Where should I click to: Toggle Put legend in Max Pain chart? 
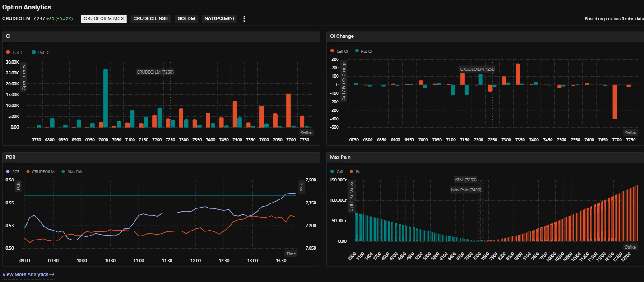pos(355,171)
